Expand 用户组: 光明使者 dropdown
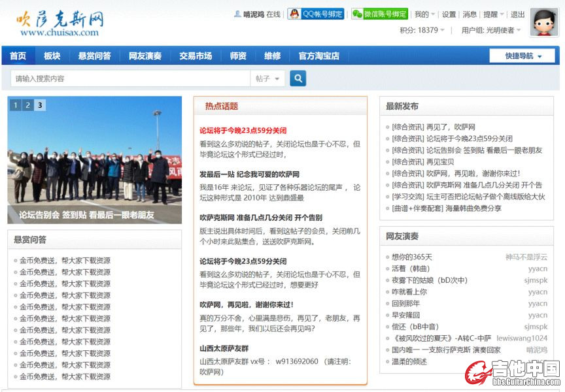 [x=491, y=30]
